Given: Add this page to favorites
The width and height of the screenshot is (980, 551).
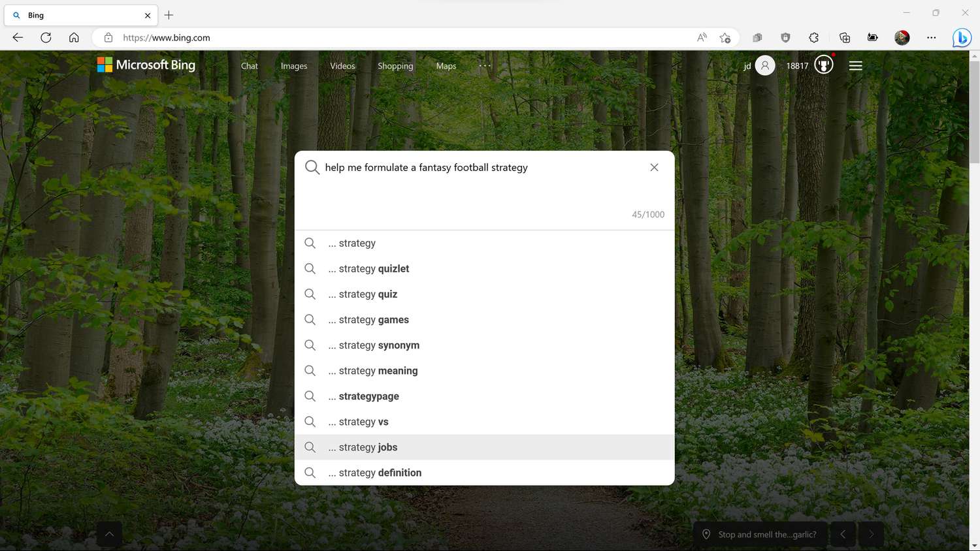Looking at the screenshot, I should (725, 38).
